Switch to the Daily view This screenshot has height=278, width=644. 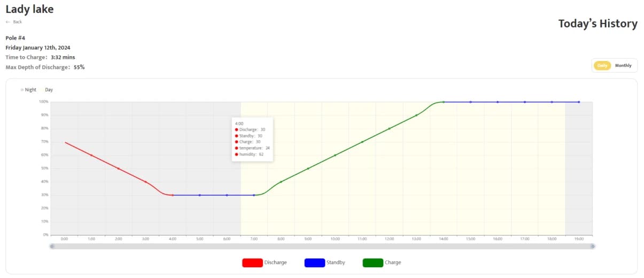click(602, 65)
